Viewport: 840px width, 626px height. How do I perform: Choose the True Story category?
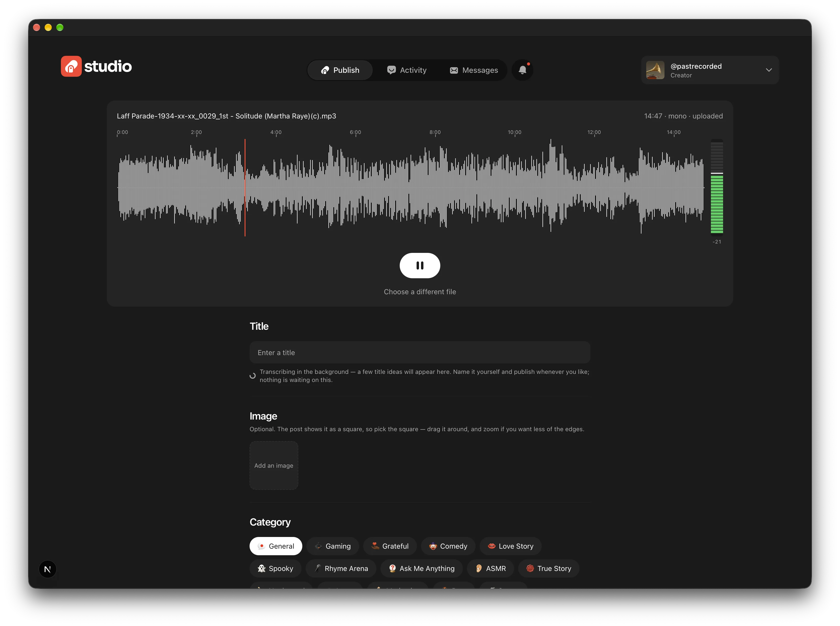click(549, 568)
